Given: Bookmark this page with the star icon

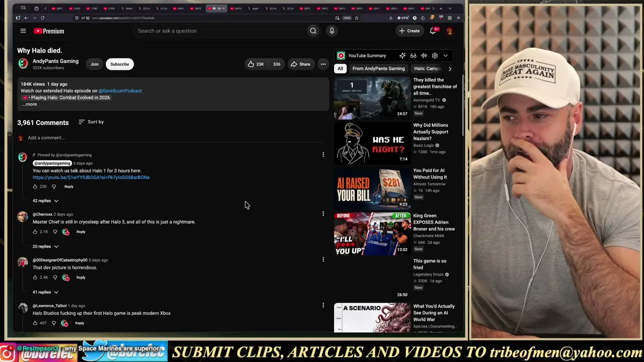Looking at the screenshot, I should [357, 18].
